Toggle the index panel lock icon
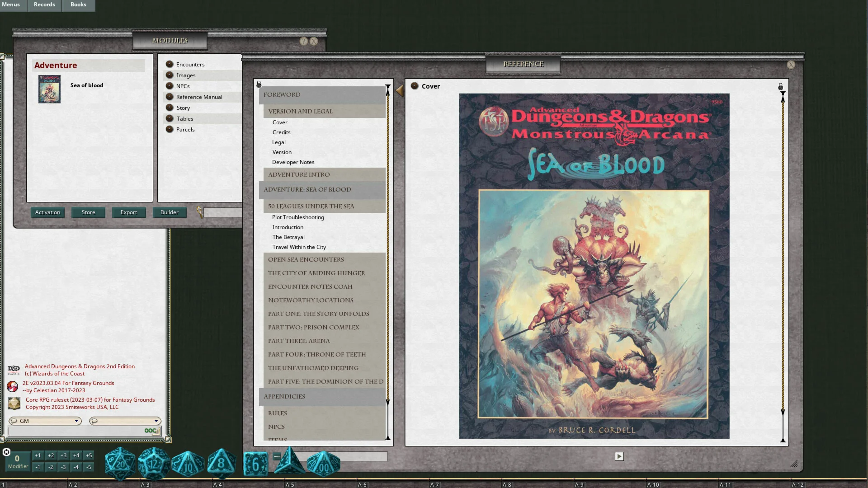The width and height of the screenshot is (868, 488). [259, 84]
